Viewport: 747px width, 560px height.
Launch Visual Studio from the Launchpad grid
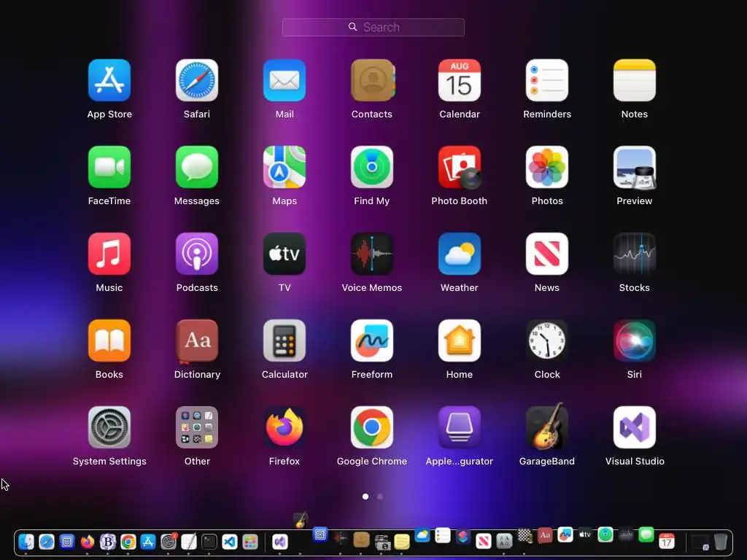point(635,427)
